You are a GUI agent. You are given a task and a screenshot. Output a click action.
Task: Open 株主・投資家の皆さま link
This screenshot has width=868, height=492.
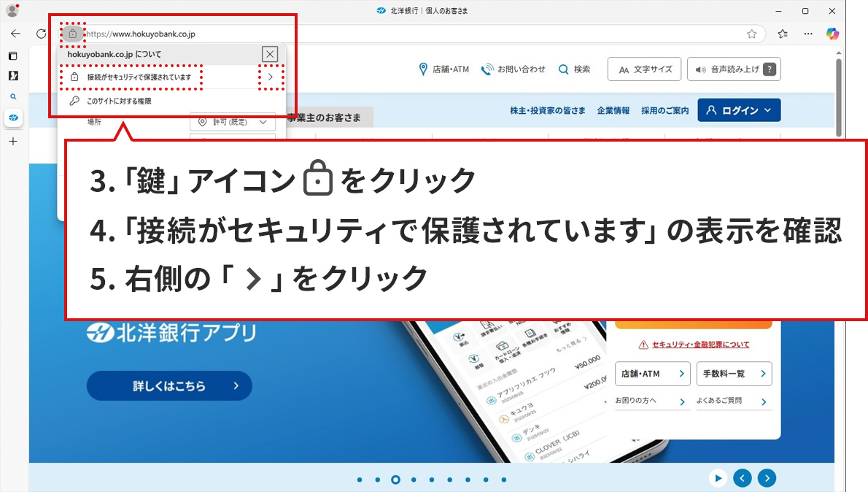coord(548,110)
